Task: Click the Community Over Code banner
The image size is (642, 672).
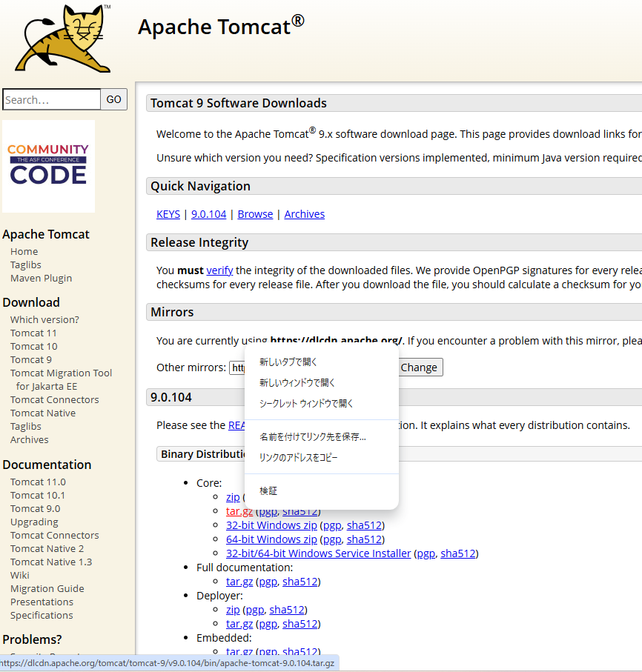Action: (x=48, y=166)
